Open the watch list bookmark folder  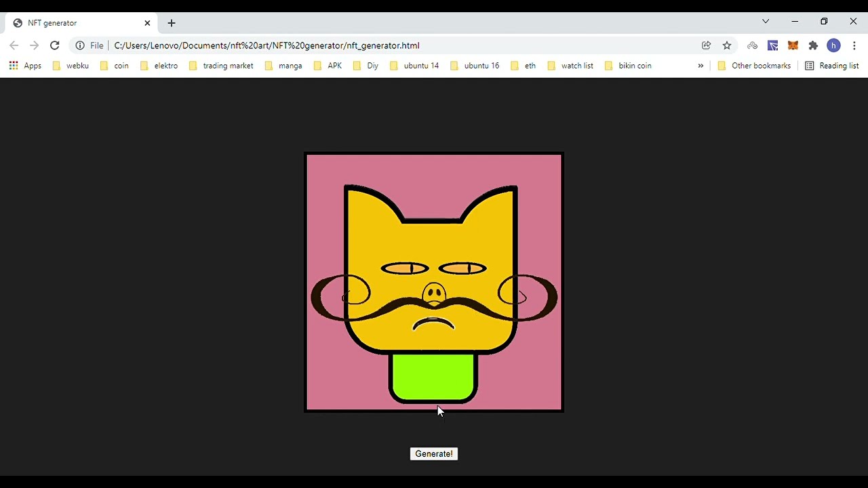(570, 66)
